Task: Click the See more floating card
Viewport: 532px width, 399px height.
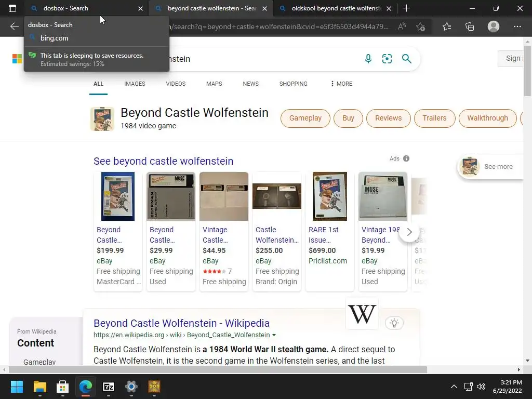Action: (490, 167)
